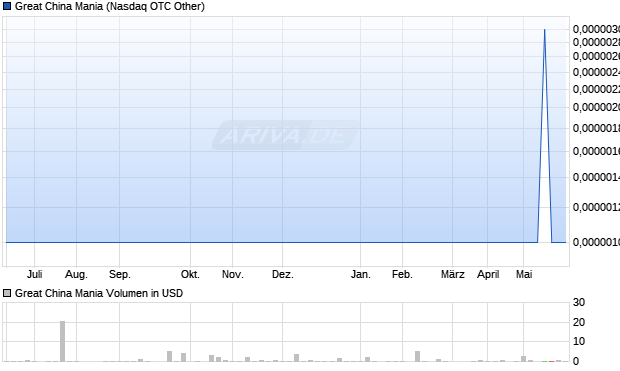Click the price axis label 0,0000012
This screenshot has height=371, width=620.
pos(596,207)
